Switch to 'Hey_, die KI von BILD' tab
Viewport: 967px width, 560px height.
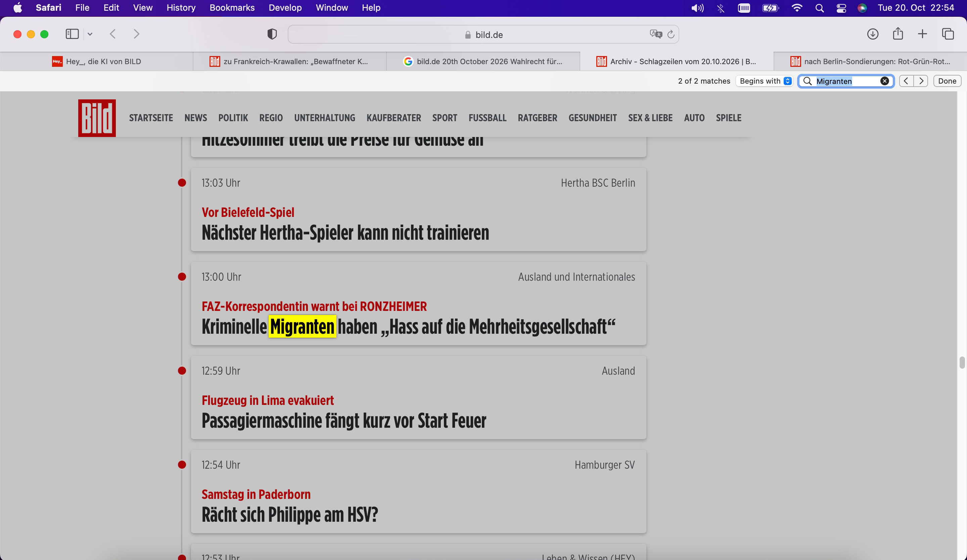[x=96, y=61]
